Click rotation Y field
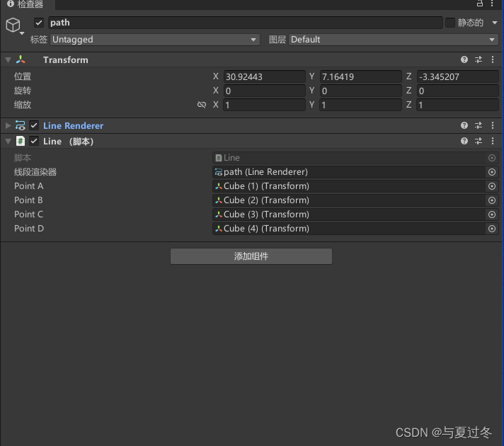Image resolution: width=504 pixels, height=446 pixels. 360,91
